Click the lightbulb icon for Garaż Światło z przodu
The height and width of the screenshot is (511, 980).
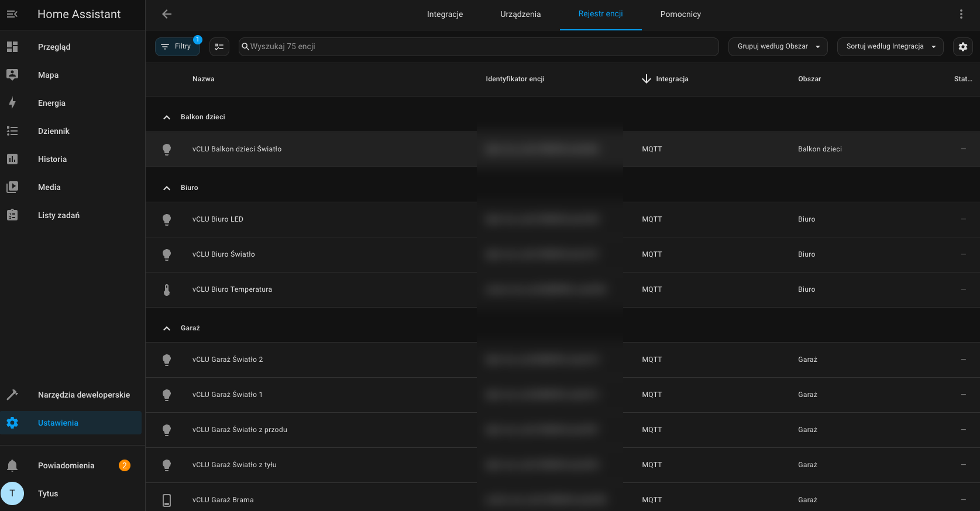click(x=167, y=430)
